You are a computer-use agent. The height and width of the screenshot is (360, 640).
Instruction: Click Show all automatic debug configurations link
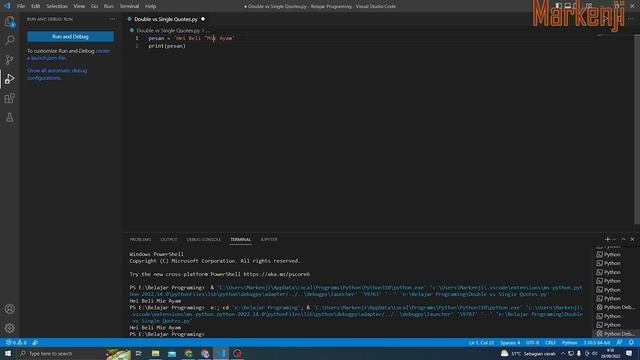[x=57, y=74]
